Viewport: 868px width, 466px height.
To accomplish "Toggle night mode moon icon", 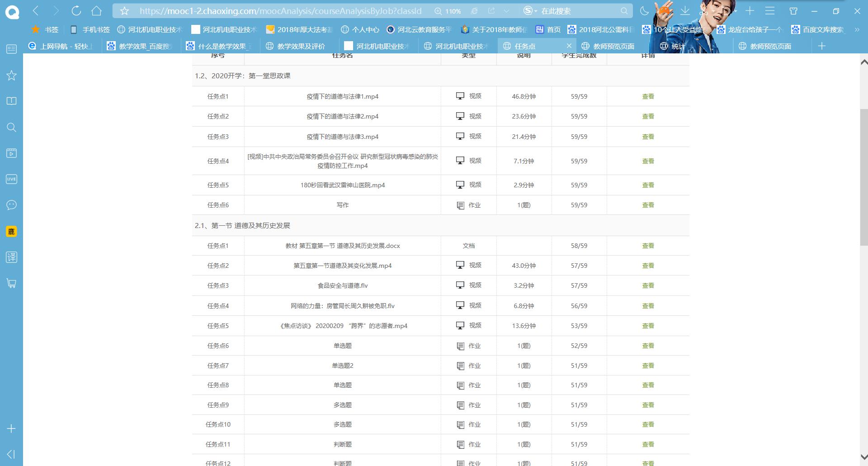I will click(645, 11).
